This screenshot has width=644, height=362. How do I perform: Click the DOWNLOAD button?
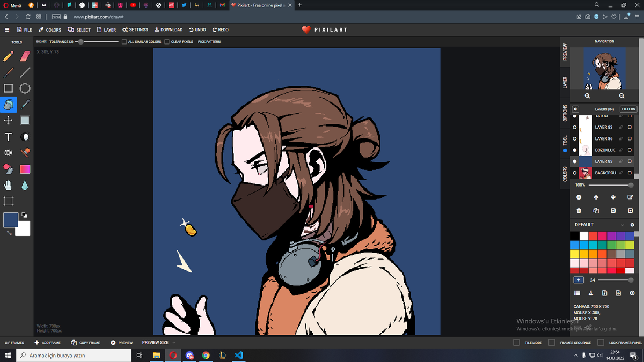point(169,30)
